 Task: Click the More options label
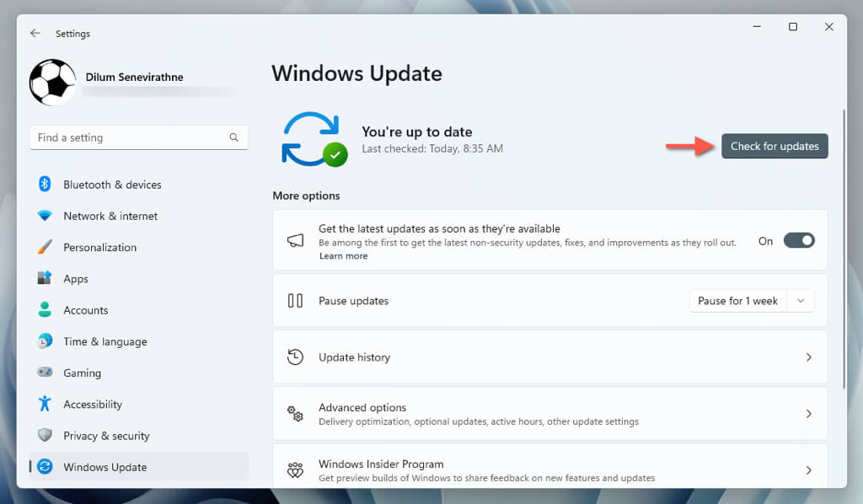[x=306, y=196]
